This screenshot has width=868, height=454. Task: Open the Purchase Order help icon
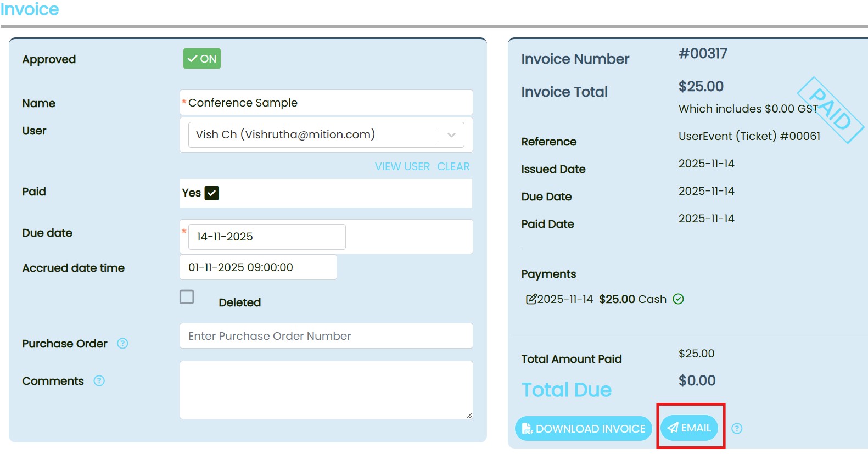click(x=122, y=344)
